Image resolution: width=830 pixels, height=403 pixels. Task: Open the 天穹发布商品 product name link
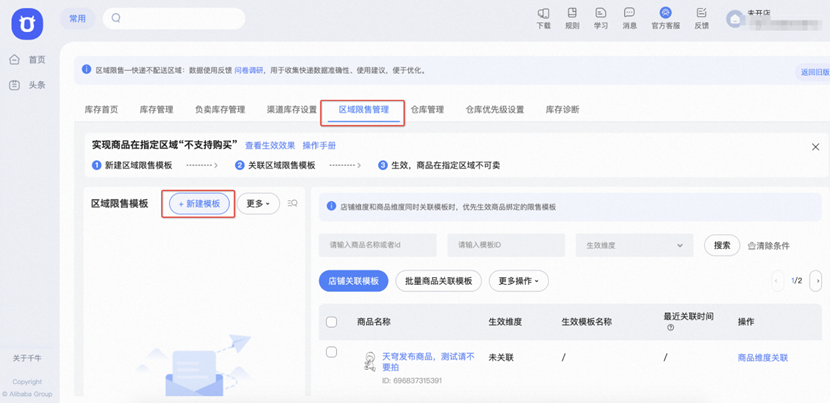coord(428,361)
